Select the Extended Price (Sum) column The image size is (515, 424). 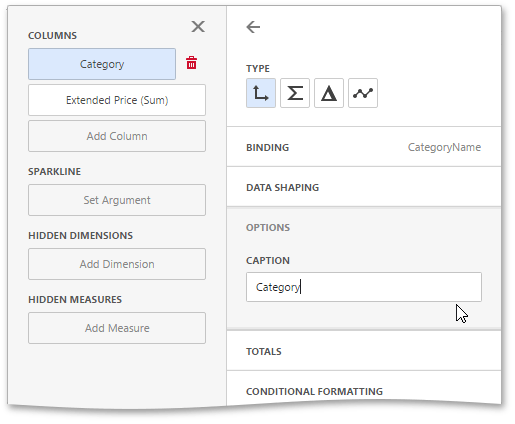(x=117, y=100)
